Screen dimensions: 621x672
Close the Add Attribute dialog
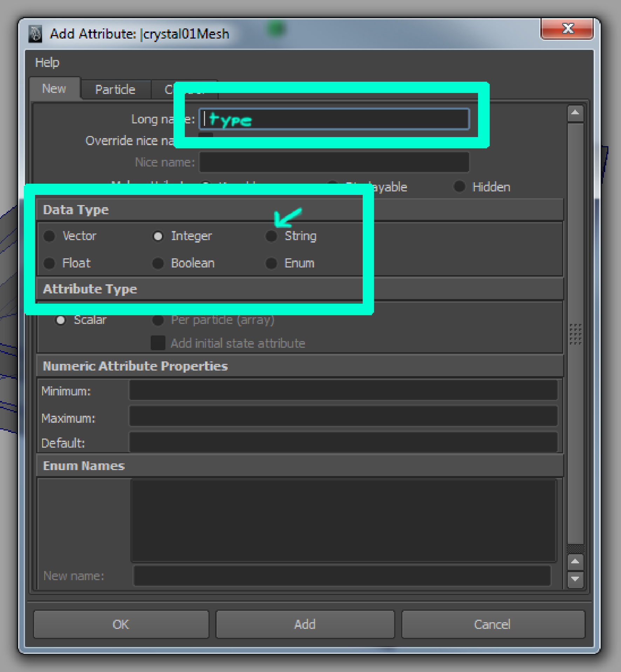[x=567, y=29]
